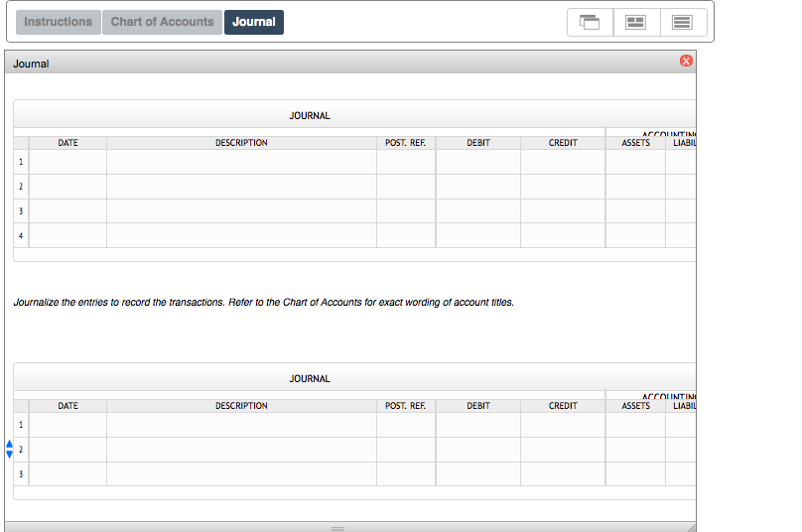This screenshot has height=532, width=802.
Task: Click the Credit cell in bottom journal row 2
Action: click(563, 450)
